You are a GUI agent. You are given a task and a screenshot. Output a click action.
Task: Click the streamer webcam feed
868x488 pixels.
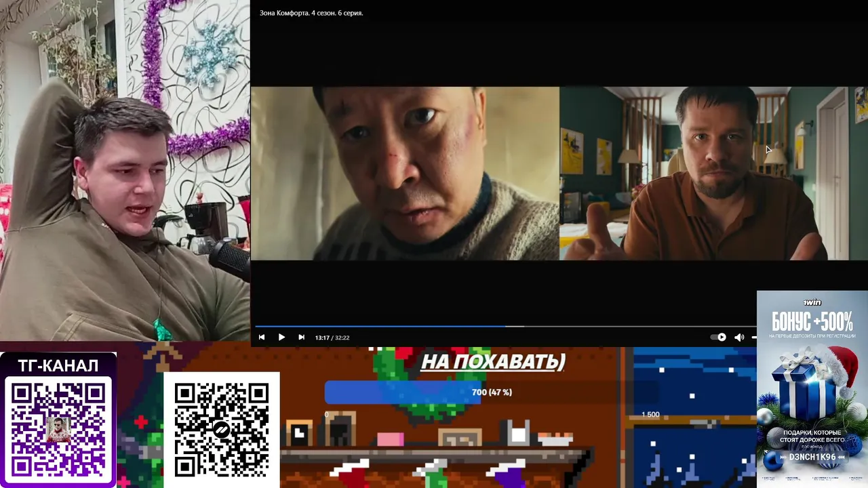[125, 170]
